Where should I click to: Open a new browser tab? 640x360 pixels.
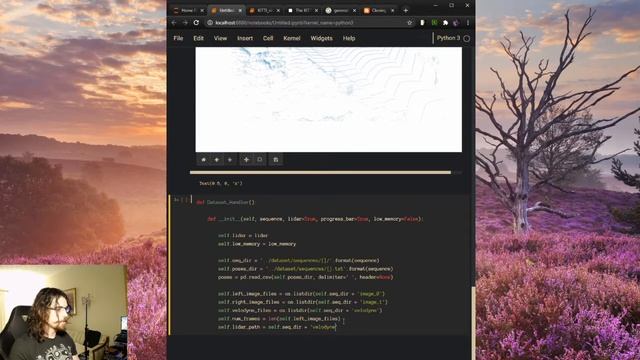[406, 11]
